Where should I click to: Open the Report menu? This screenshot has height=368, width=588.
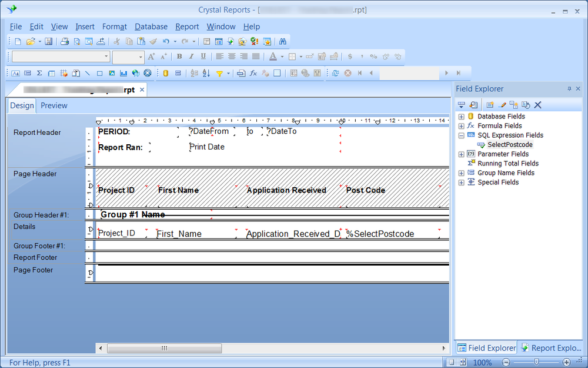[x=187, y=26]
